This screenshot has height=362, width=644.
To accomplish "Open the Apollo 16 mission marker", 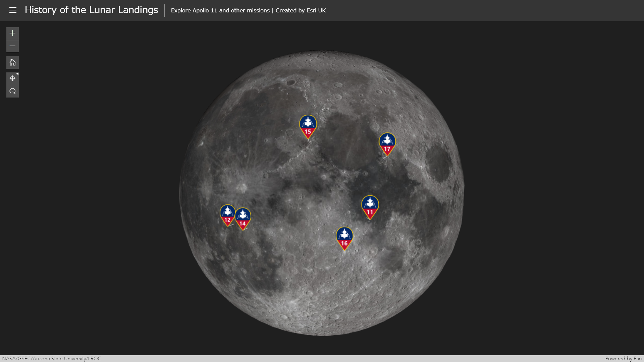I will pyautogui.click(x=344, y=237).
